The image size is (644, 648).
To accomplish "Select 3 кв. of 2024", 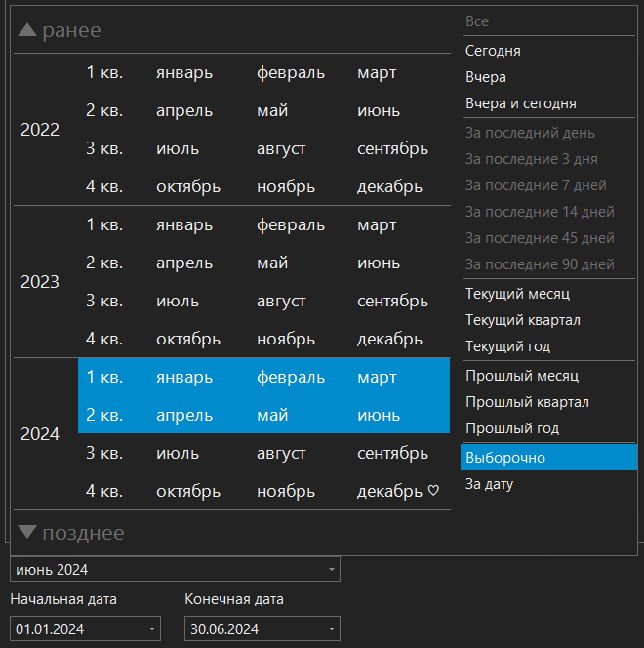I will pyautogui.click(x=104, y=454).
